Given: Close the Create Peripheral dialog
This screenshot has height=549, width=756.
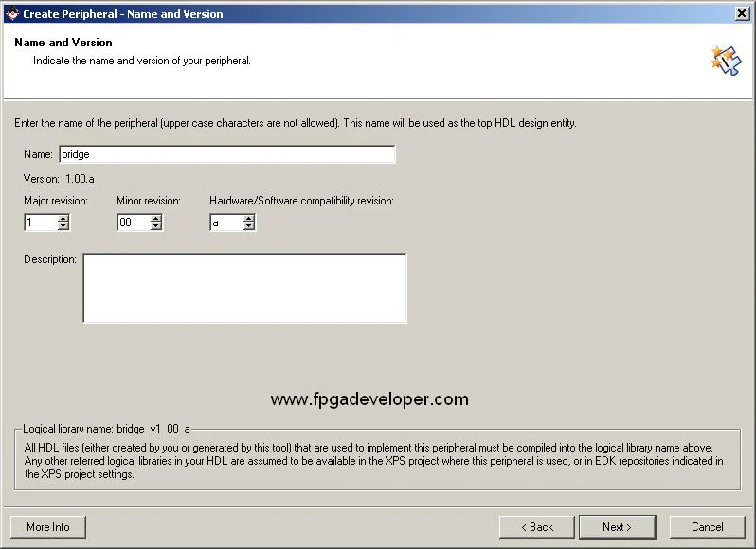Looking at the screenshot, I should pos(742,13).
